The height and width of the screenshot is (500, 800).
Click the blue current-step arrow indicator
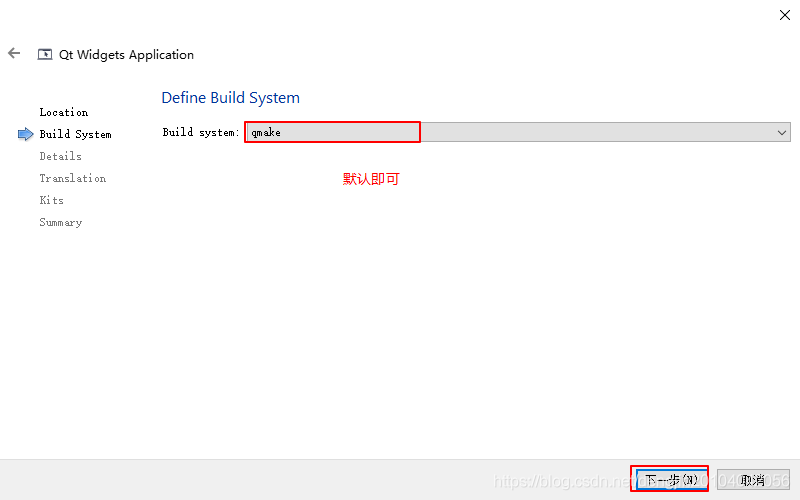click(x=26, y=134)
